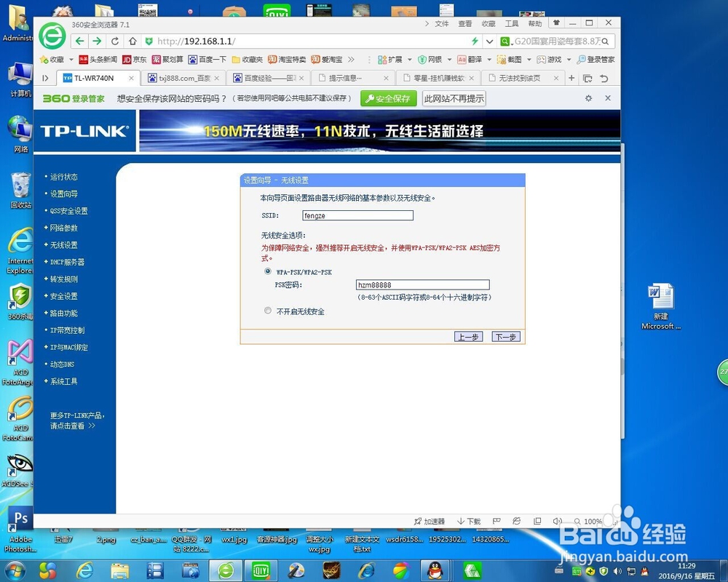Click the 加速器 icon in browser status bar
The image size is (728, 582).
coord(427,522)
